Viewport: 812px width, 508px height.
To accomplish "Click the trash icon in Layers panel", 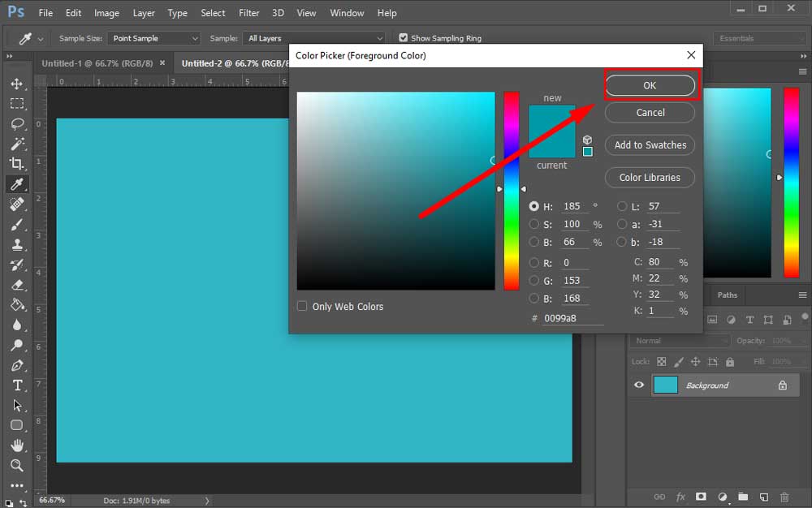I will click(x=784, y=497).
